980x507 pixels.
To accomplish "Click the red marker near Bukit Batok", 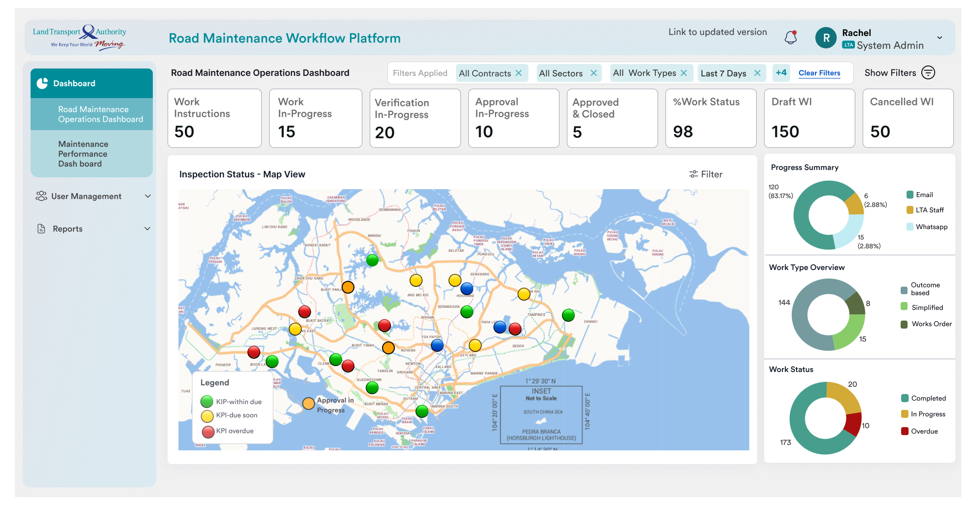I will pyautogui.click(x=305, y=311).
